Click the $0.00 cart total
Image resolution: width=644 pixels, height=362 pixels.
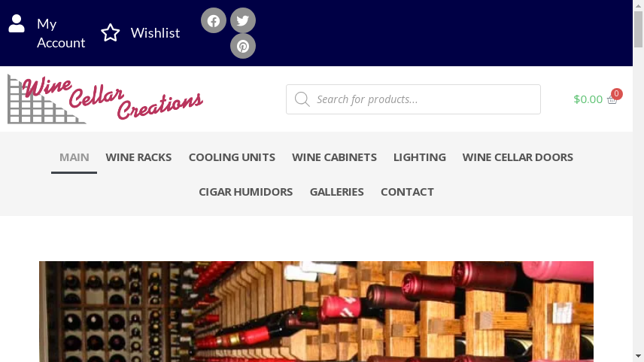588,99
